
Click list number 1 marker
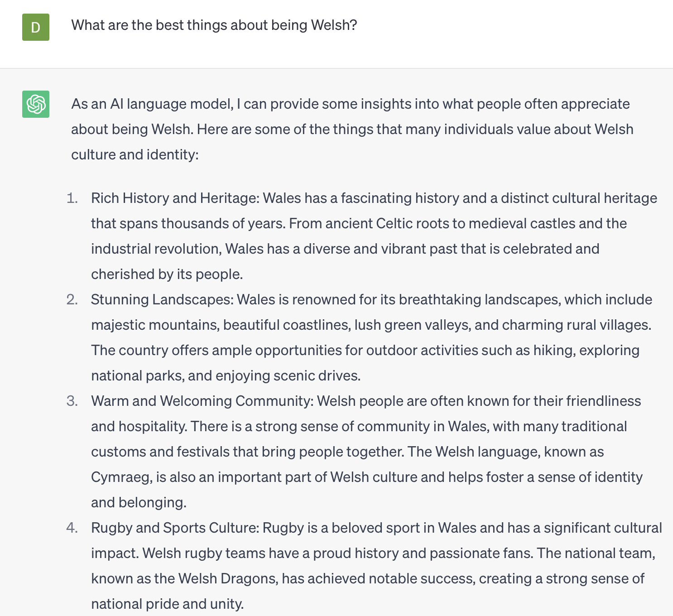coord(72,198)
